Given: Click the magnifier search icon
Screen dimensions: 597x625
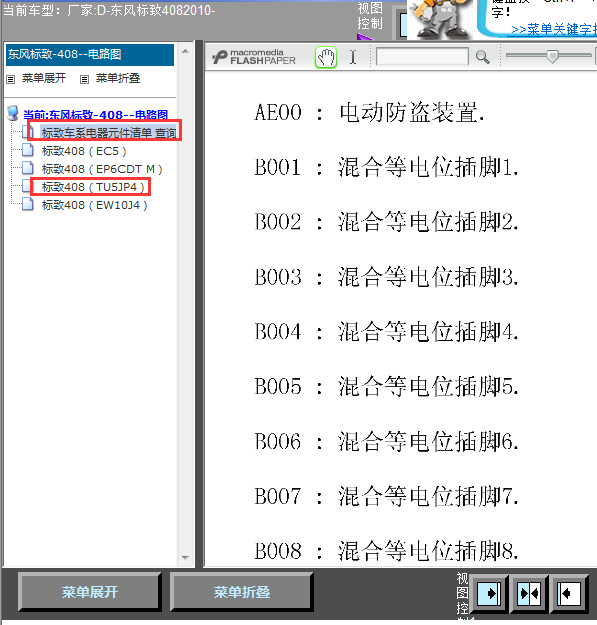Looking at the screenshot, I should coord(483,57).
